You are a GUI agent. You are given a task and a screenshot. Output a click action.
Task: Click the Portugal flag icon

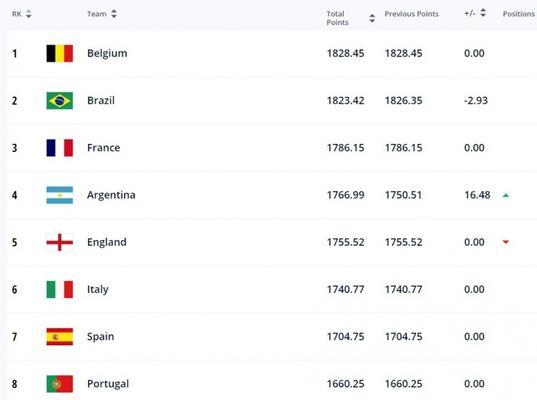tap(60, 384)
